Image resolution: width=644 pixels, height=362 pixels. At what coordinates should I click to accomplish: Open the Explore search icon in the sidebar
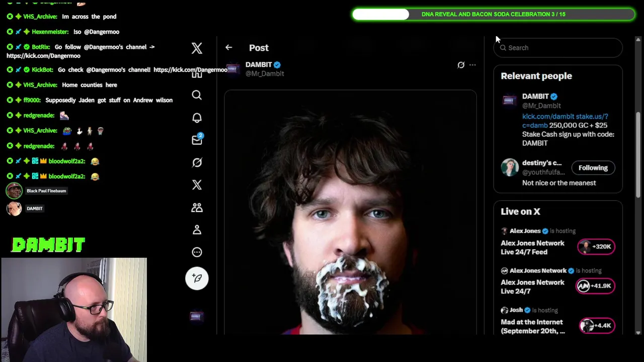[197, 95]
